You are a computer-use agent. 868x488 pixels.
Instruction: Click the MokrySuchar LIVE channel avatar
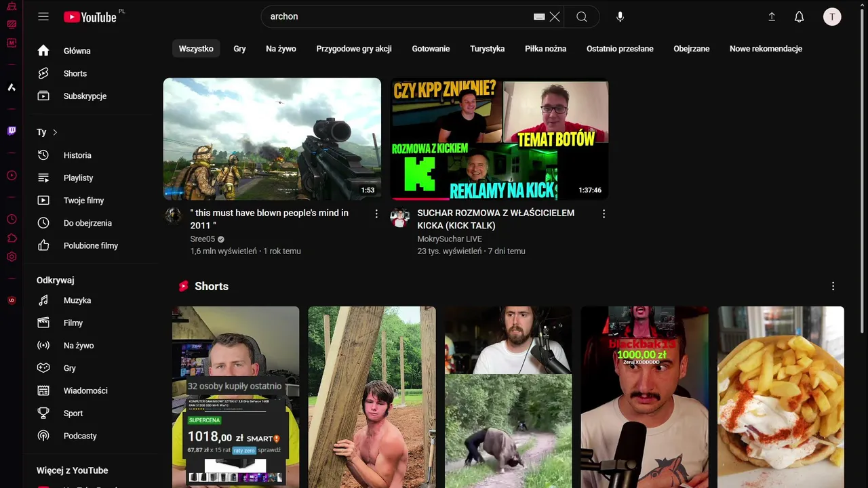pyautogui.click(x=400, y=218)
